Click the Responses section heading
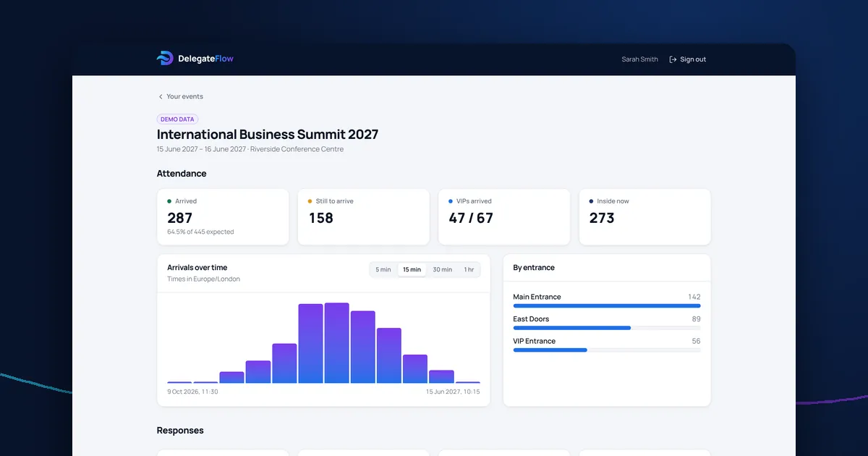The image size is (868, 456). [180, 431]
